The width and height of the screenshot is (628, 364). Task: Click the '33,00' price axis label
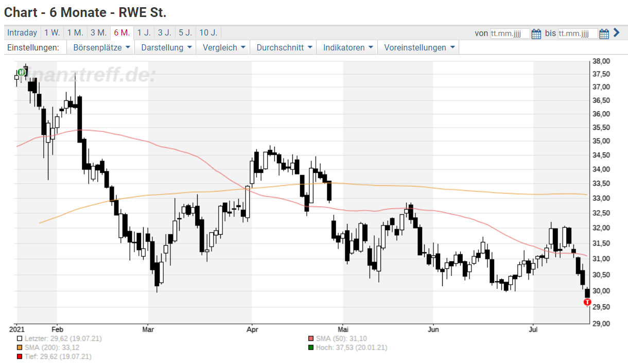[601, 198]
